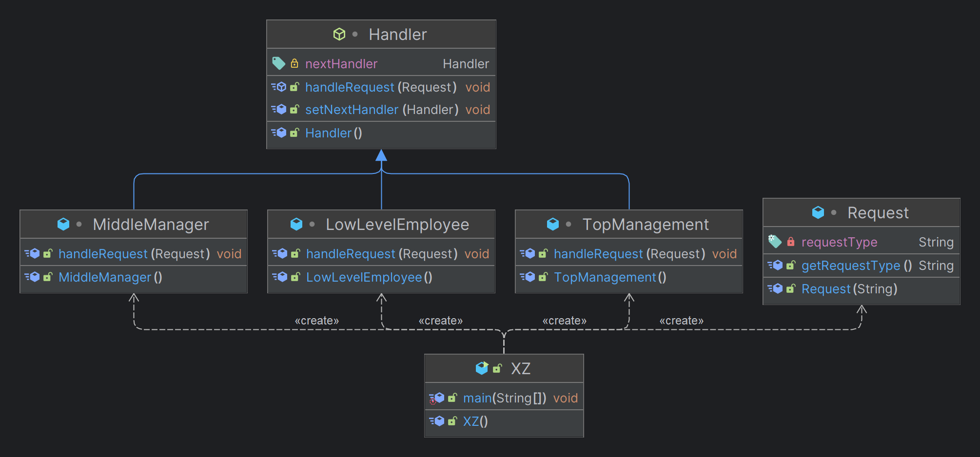Click the XZ runnable class icon
Viewport: 980px width, 457px height.
[482, 368]
